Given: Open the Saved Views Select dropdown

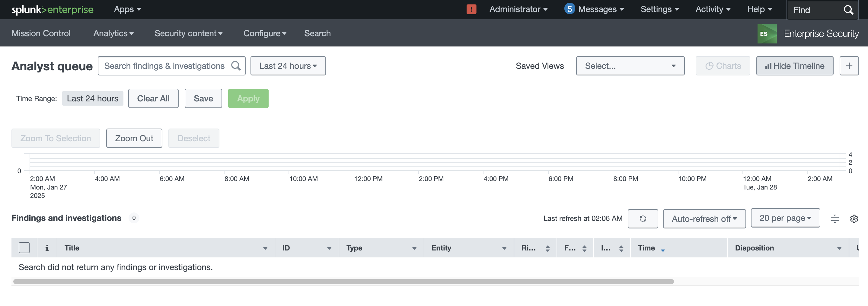Looking at the screenshot, I should click(630, 66).
